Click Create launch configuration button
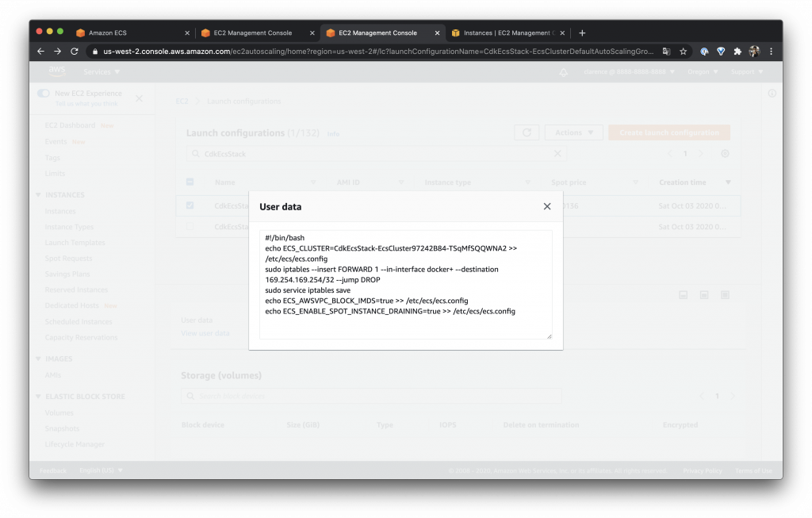812x518 pixels. click(x=669, y=132)
